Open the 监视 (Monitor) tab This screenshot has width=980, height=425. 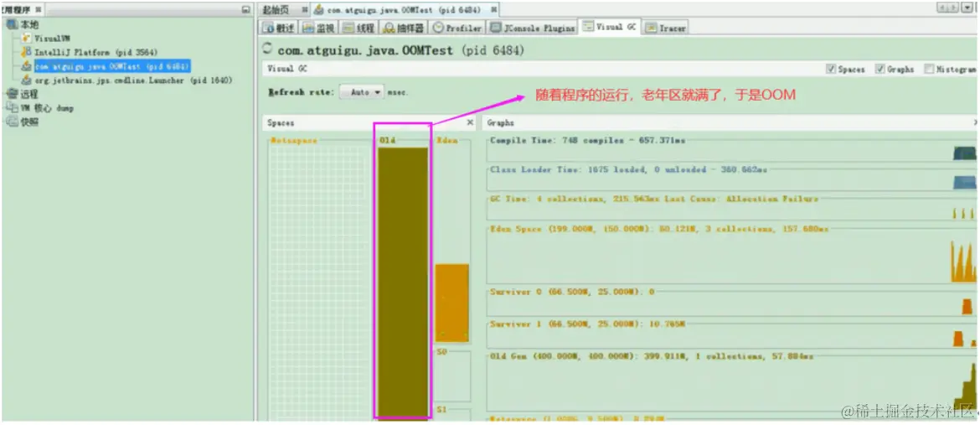tap(318, 29)
